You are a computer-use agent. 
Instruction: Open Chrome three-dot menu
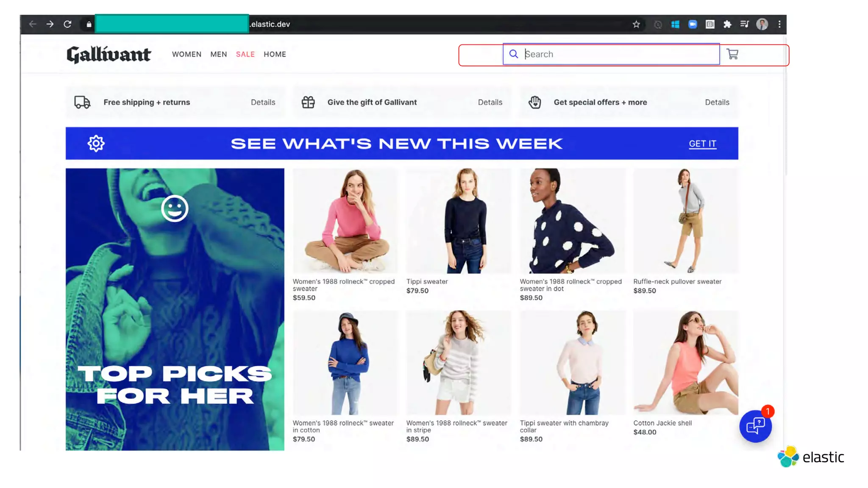pos(779,24)
